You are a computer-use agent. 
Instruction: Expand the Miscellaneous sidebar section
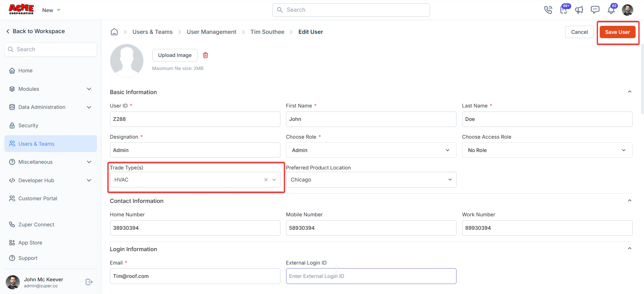coord(89,162)
